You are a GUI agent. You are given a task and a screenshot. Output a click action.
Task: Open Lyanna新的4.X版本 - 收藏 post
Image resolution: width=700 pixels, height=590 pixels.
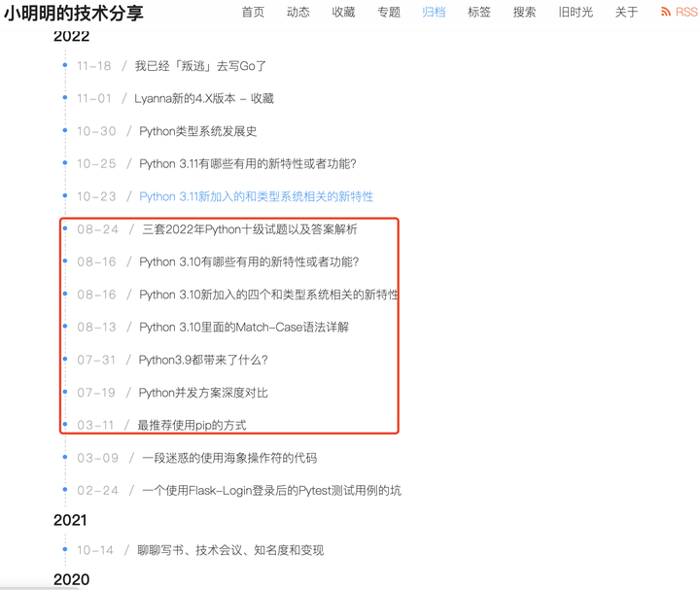(x=204, y=98)
